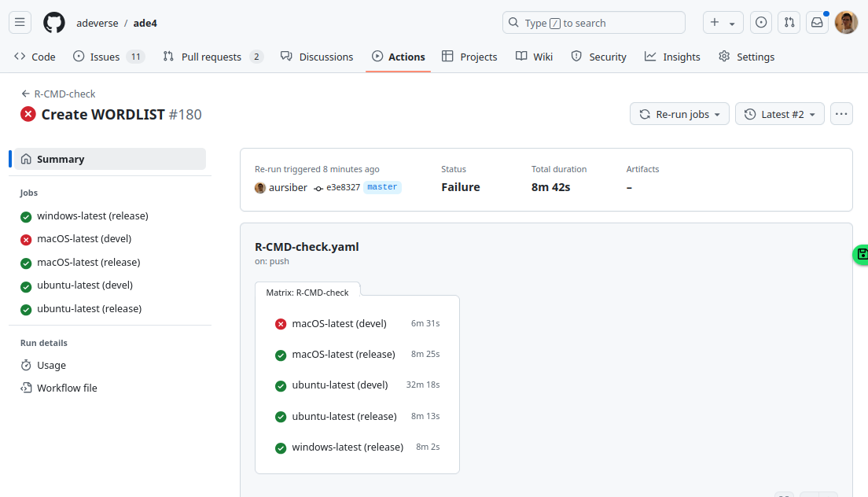Click aursiber username link

pyautogui.click(x=288, y=188)
